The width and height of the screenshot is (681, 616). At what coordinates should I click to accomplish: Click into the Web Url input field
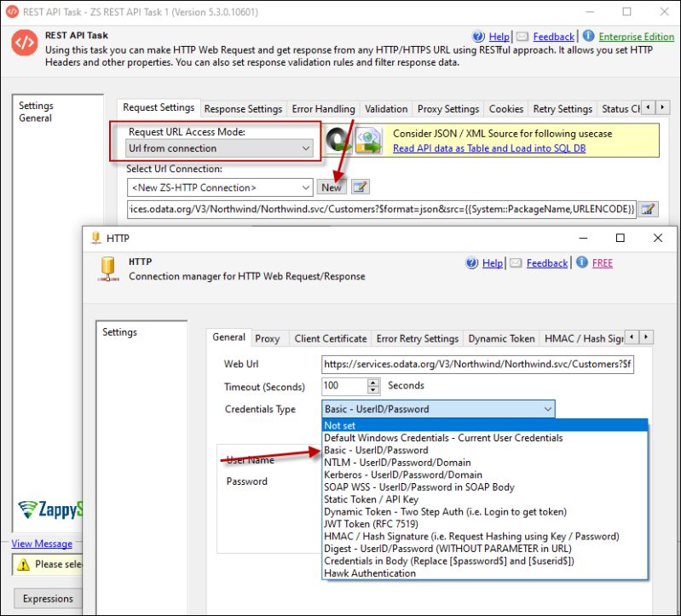pos(477,364)
